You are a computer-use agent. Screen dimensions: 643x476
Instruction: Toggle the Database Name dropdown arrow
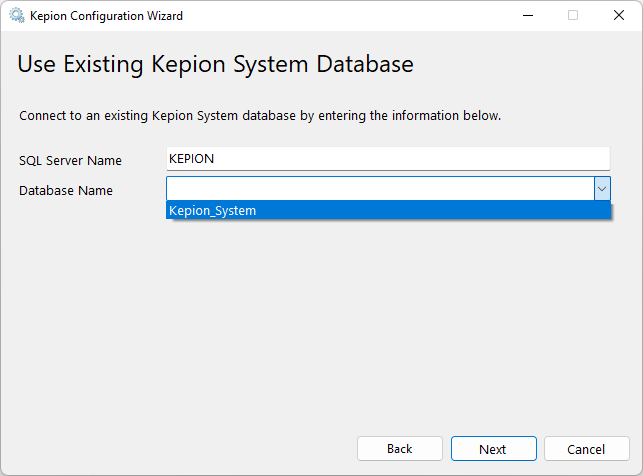[x=602, y=189]
